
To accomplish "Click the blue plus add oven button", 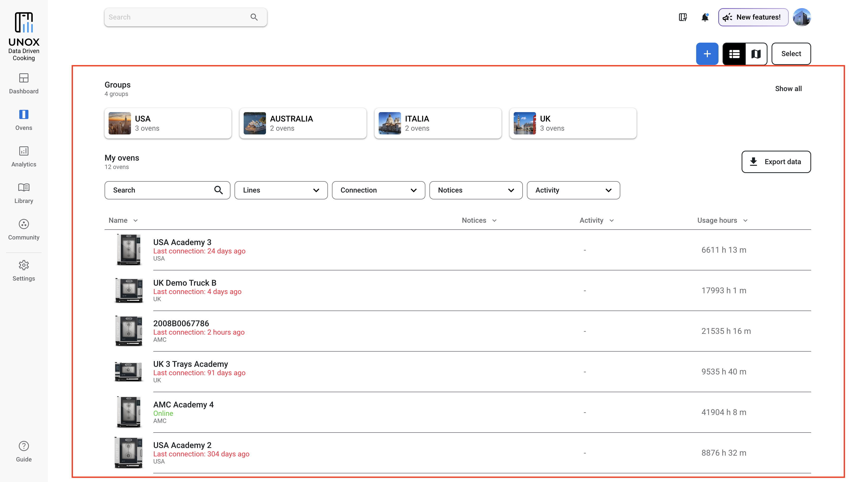I will click(x=707, y=54).
